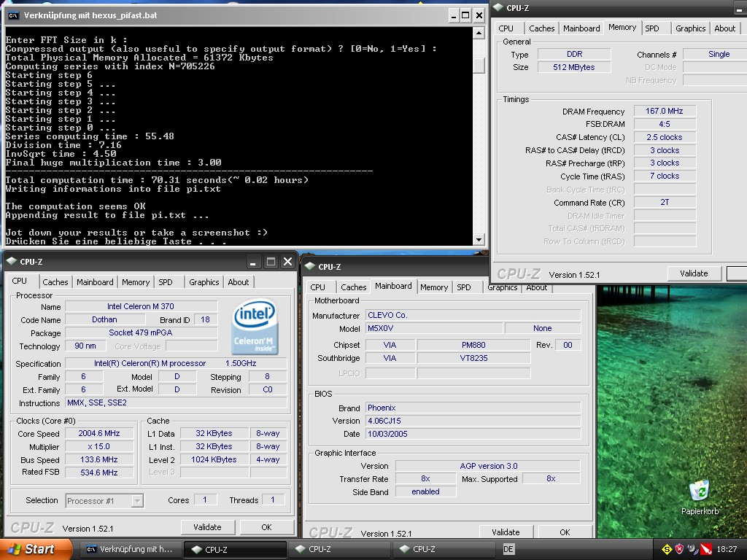Screen dimensions: 747x560
Task: Click Validate in Memory window
Action: click(x=694, y=273)
